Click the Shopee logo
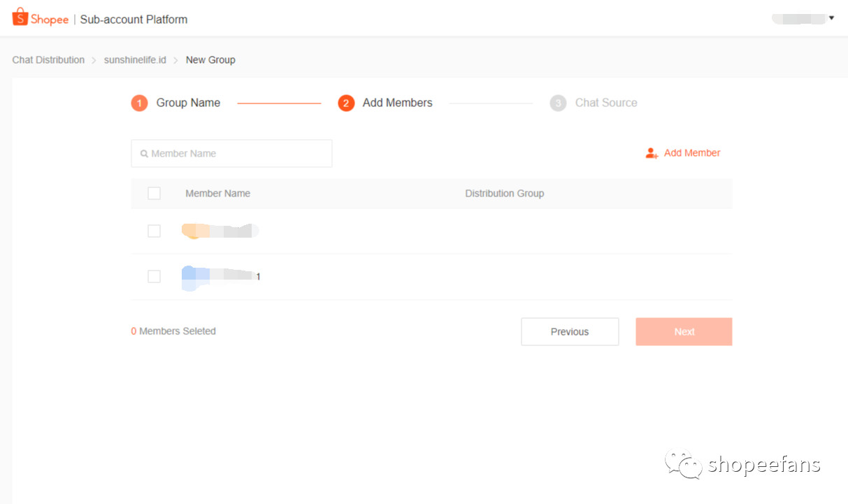The height and width of the screenshot is (504, 848). tap(40, 19)
